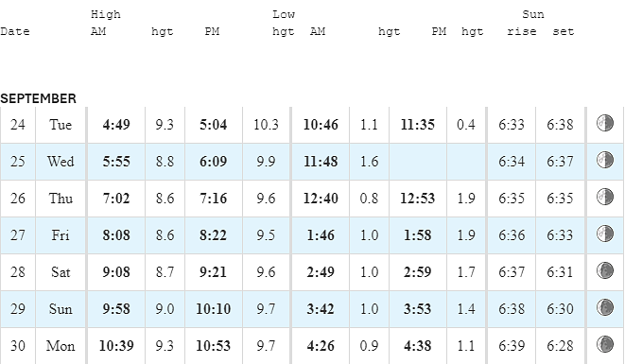Select the 10:39 AM high tide on Monday
The image size is (625, 364).
pyautogui.click(x=116, y=346)
